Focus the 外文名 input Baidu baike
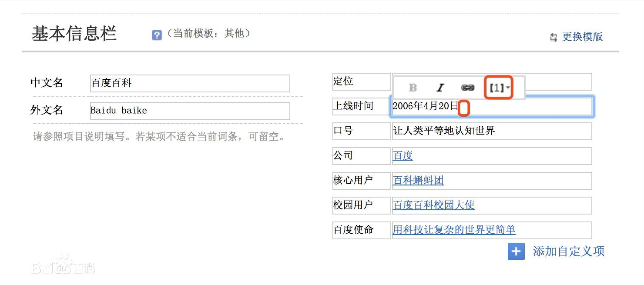Screen dimensions: 644x286 pyautogui.click(x=190, y=110)
